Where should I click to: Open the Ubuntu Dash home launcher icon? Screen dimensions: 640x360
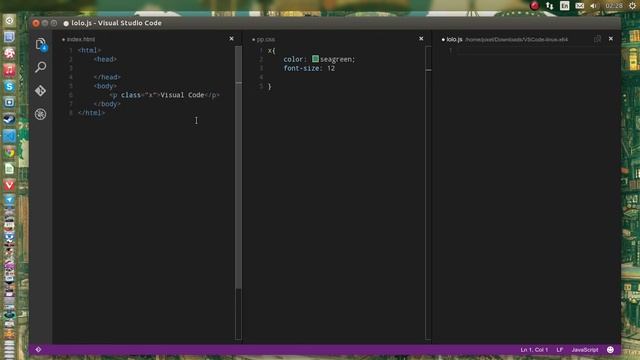9,20
